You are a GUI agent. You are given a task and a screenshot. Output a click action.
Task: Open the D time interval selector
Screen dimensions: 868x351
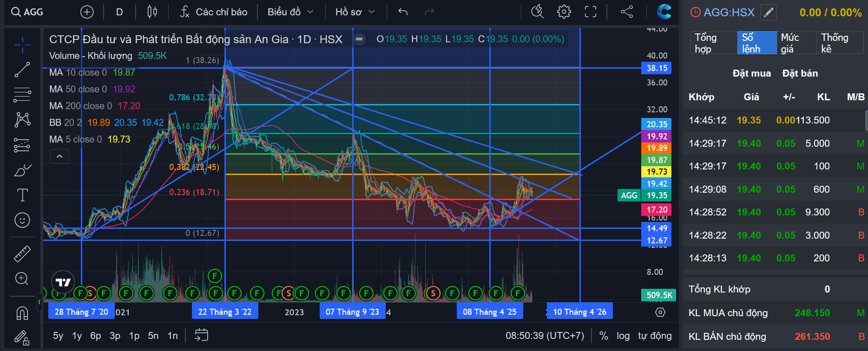(x=119, y=12)
